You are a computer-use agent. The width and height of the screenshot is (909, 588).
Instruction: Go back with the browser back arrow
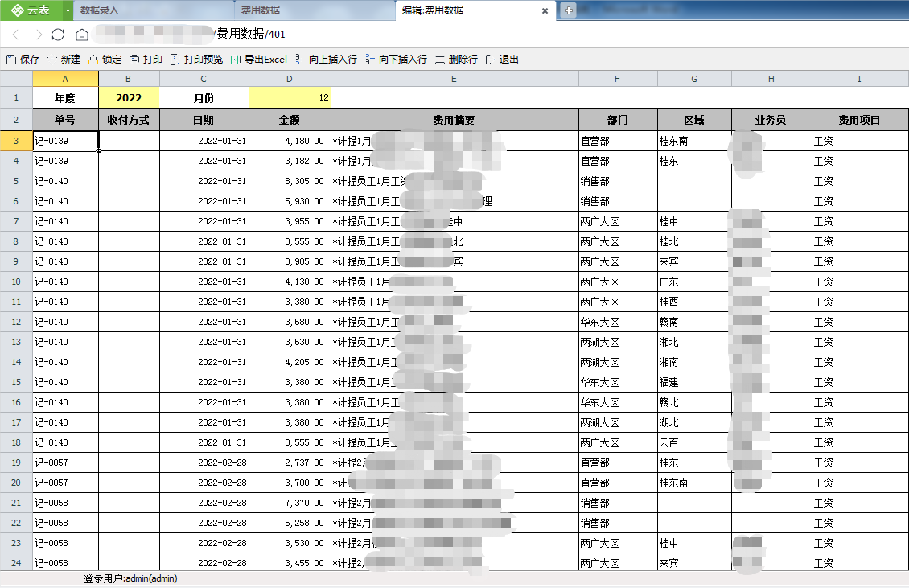[16, 35]
